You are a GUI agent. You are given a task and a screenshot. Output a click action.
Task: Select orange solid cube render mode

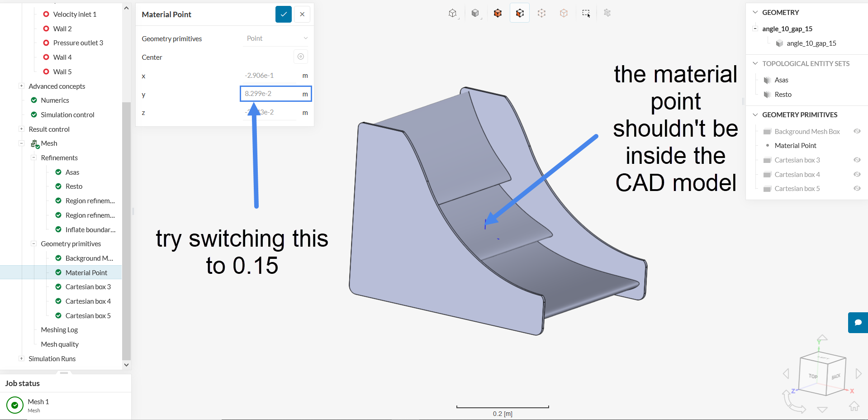498,13
